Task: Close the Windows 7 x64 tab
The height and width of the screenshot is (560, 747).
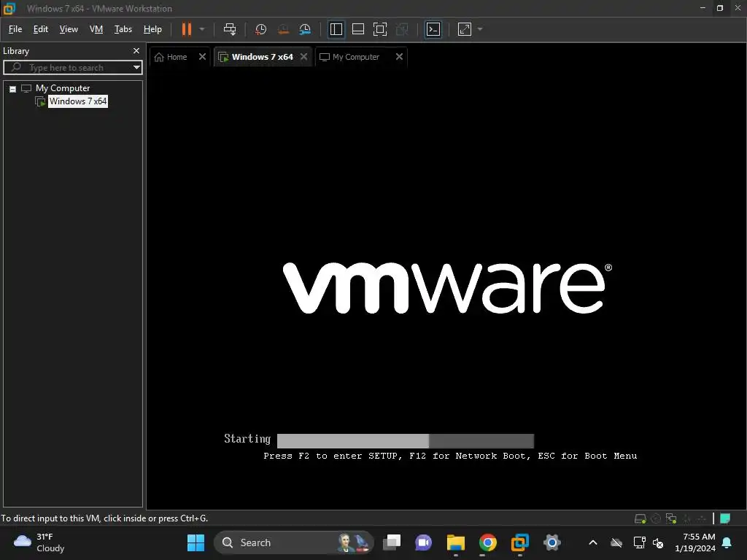Action: [x=303, y=57]
